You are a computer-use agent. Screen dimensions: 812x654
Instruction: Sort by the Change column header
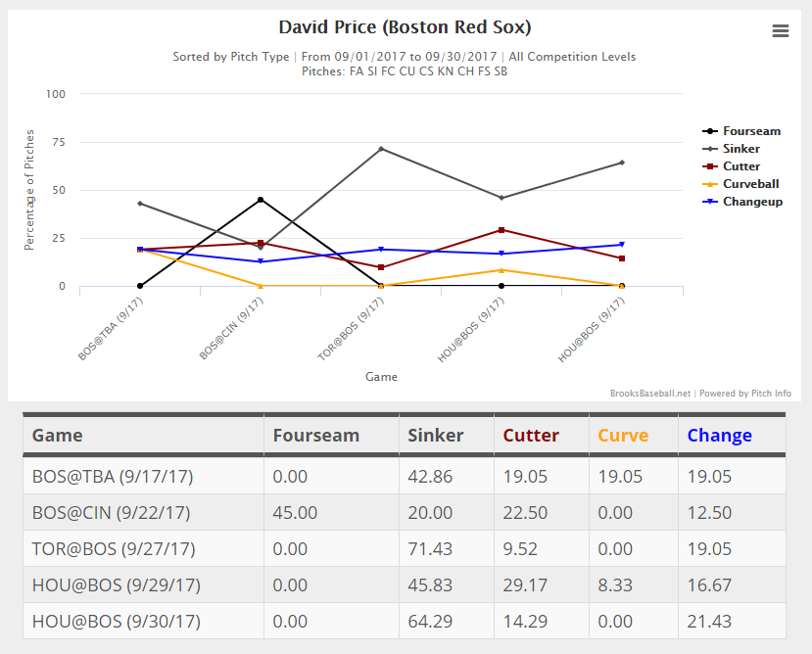(x=720, y=436)
